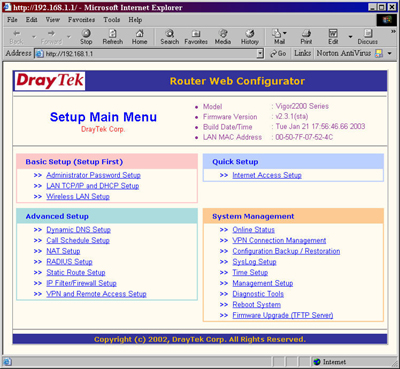The image size is (400, 369).
Task: Open Configuration Backup / Restoration link
Action: pyautogui.click(x=286, y=251)
